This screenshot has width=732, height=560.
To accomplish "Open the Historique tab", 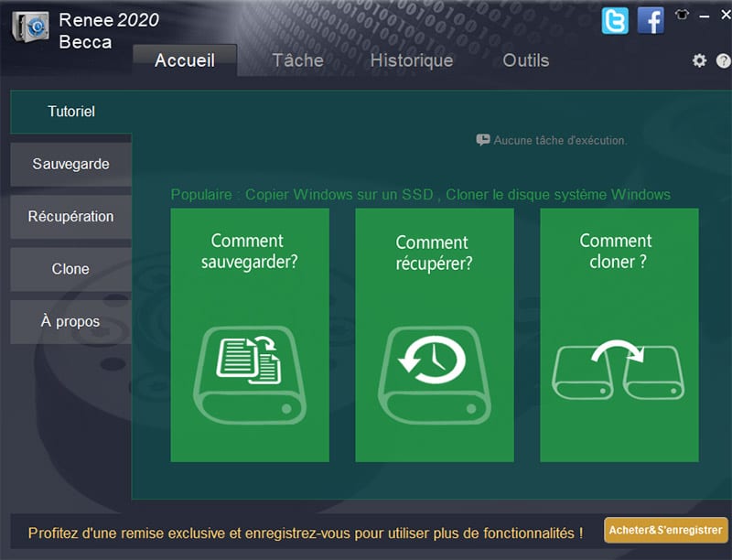I will coord(411,60).
